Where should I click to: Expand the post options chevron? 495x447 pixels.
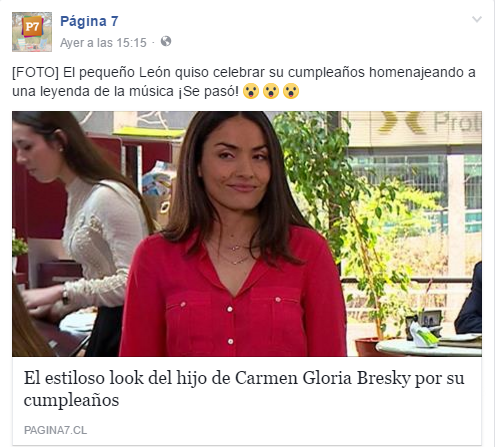[477, 19]
